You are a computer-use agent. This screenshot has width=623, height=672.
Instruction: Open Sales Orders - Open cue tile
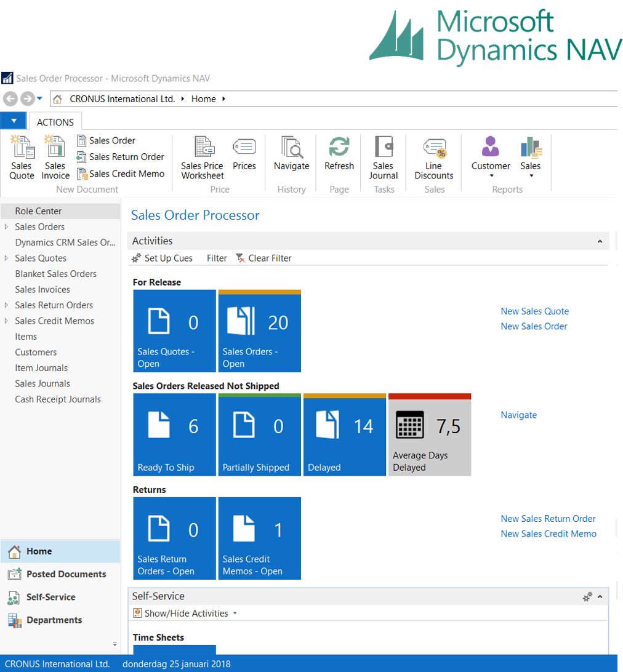260,331
